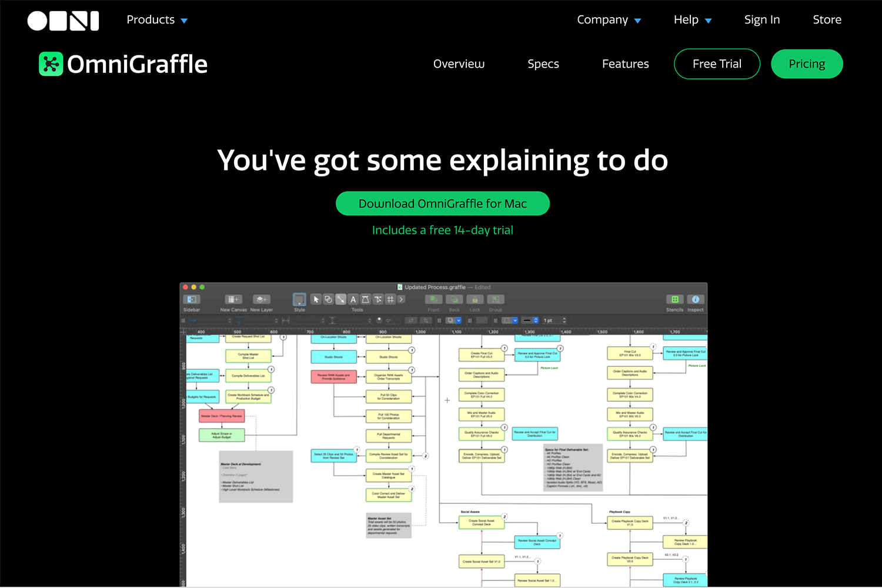Click the New Canvas toolbar icon
This screenshot has width=882, height=588.
coord(233,299)
